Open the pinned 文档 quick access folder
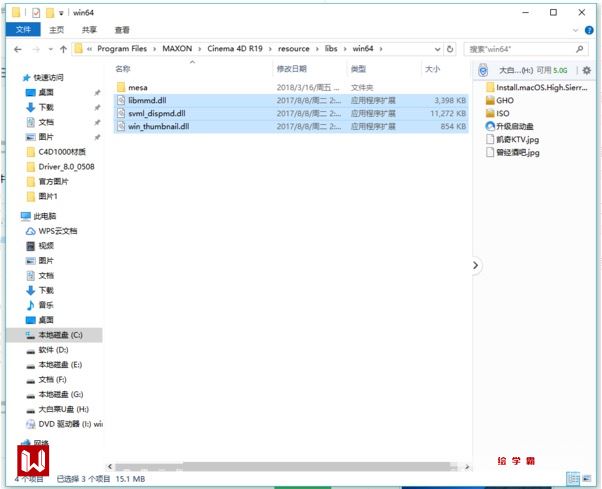This screenshot has width=602, height=489. pyautogui.click(x=40, y=122)
